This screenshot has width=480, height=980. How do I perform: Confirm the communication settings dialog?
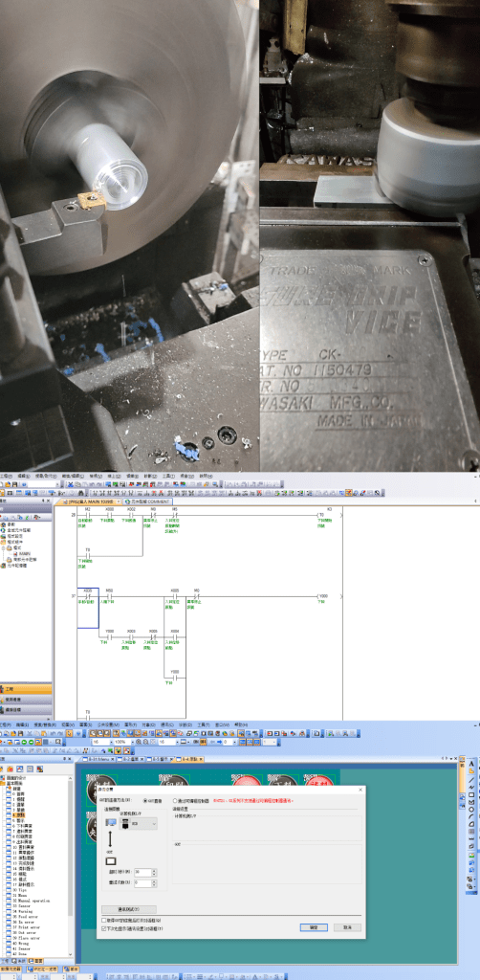[314, 926]
